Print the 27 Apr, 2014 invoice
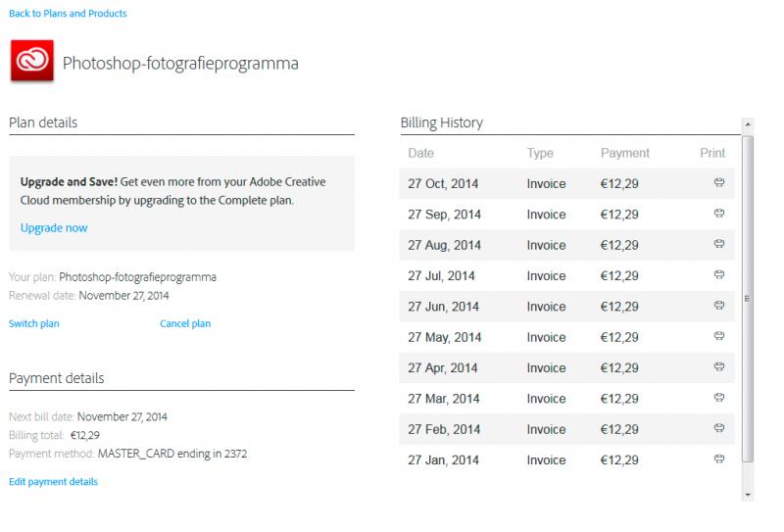 pyautogui.click(x=719, y=367)
